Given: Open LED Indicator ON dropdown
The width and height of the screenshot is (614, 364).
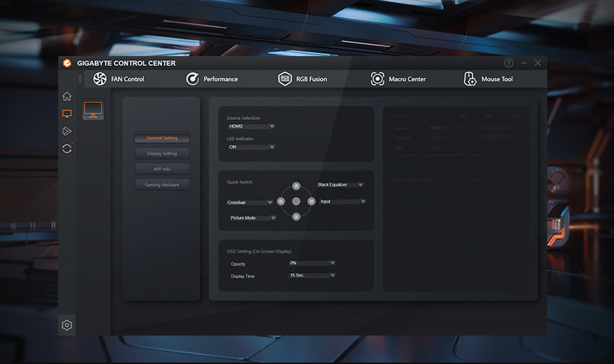Looking at the screenshot, I should [251, 147].
